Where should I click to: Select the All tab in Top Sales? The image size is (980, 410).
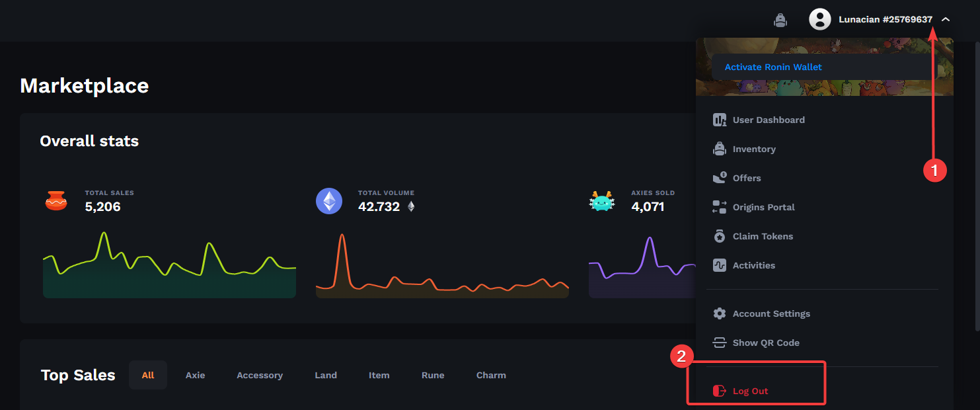pos(148,375)
